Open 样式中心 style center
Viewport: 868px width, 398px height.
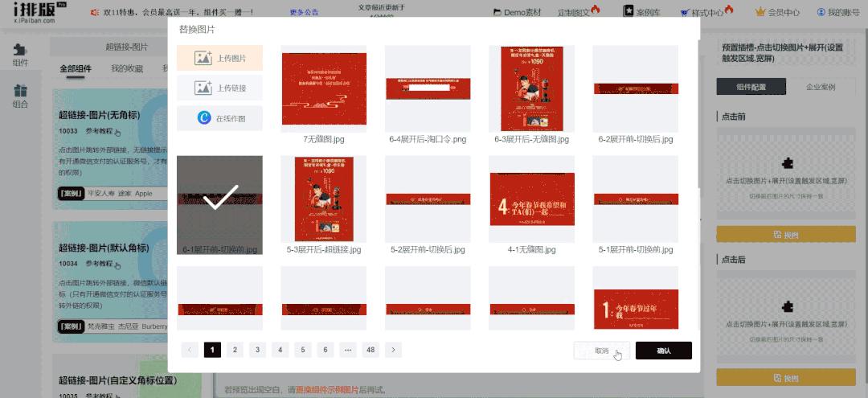click(706, 11)
